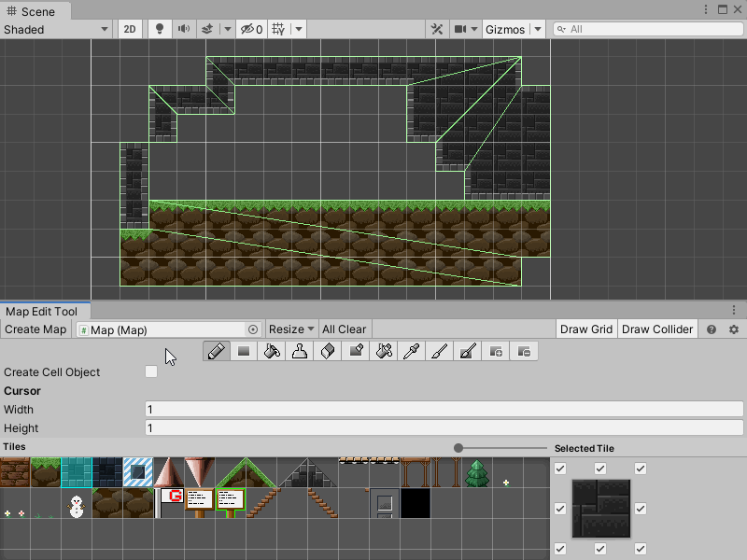Toggle Scene audio with the speaker icon
This screenshot has width=747, height=560.
click(x=183, y=29)
